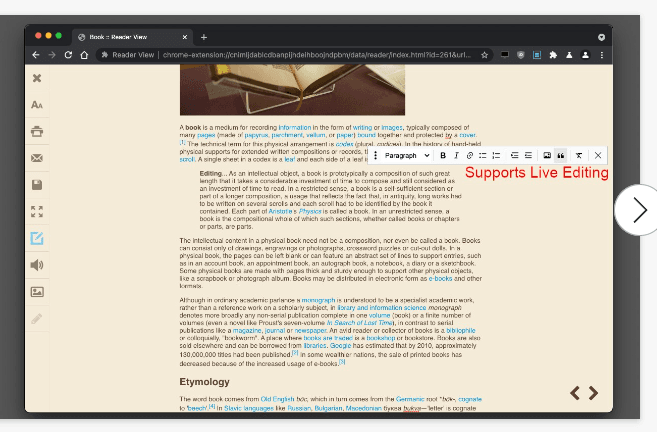Open the Paragraph style dropdown
The width and height of the screenshot is (657, 432).
(x=407, y=155)
